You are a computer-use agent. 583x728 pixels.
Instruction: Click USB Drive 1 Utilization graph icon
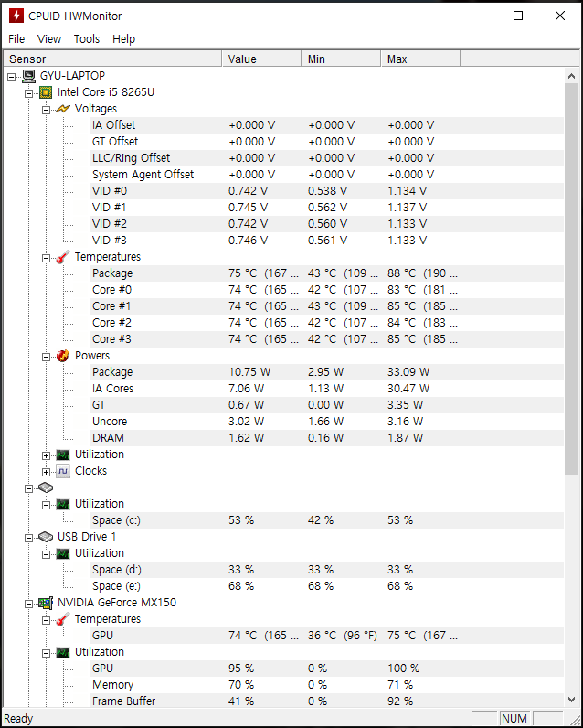tap(63, 553)
